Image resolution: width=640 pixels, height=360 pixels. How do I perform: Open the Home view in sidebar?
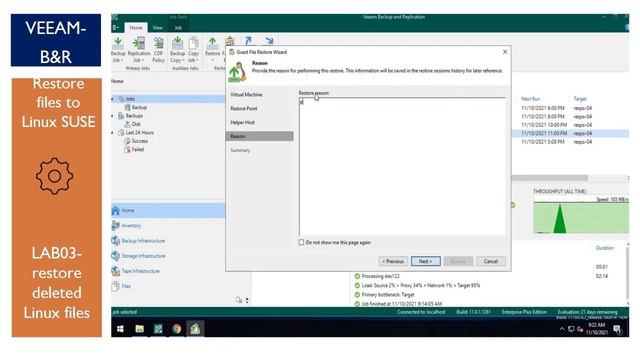click(x=168, y=211)
